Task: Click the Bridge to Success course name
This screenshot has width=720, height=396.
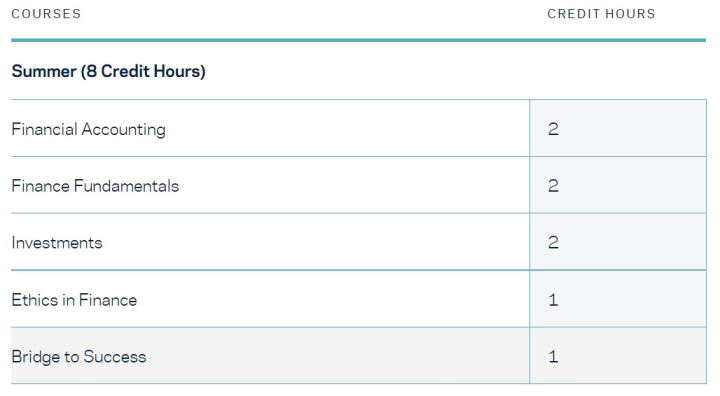Action: coord(79,357)
